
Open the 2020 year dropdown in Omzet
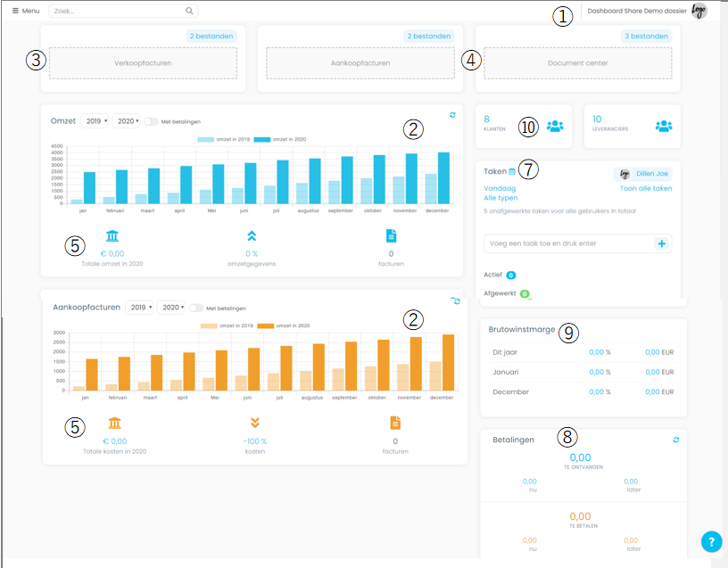pos(126,121)
